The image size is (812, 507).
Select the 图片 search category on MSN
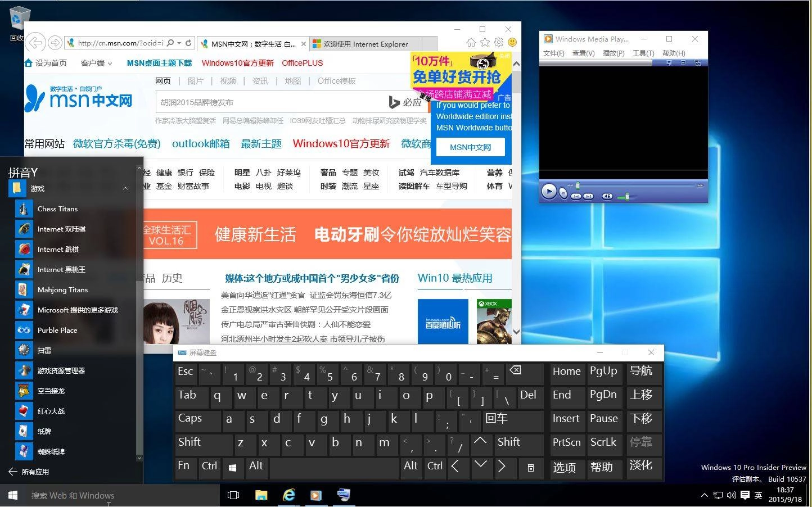(x=195, y=81)
